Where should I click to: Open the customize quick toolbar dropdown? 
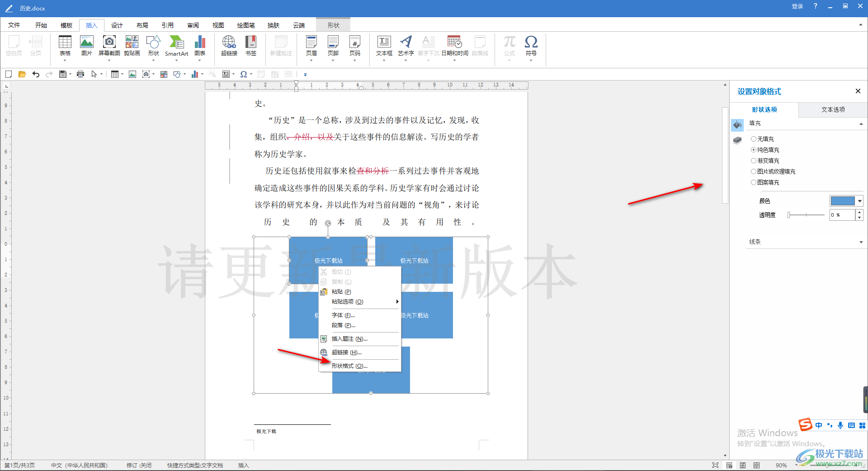click(x=305, y=74)
